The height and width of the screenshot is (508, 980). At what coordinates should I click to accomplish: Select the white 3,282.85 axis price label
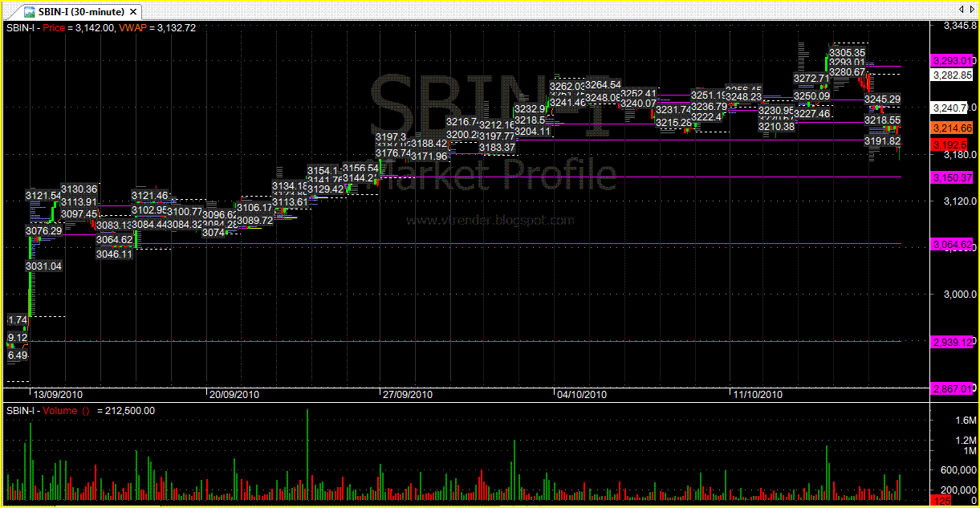point(952,75)
